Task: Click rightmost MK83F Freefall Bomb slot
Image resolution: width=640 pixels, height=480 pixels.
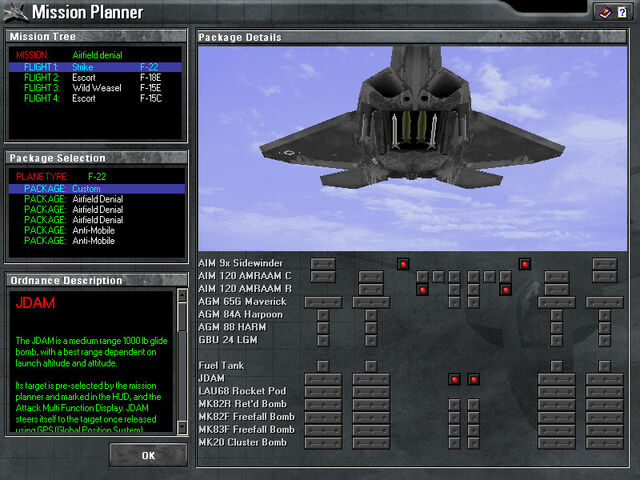Action: [604, 430]
